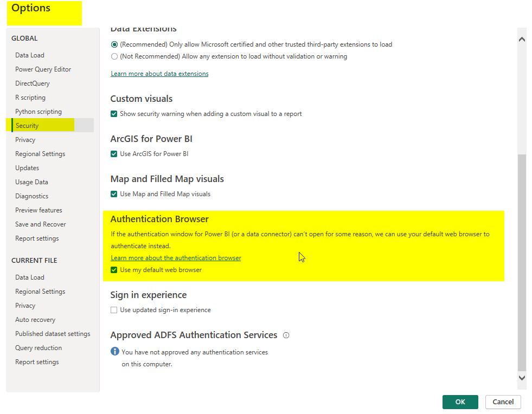Click the scrollbar down arrow
This screenshot has width=532, height=414.
[x=522, y=377]
